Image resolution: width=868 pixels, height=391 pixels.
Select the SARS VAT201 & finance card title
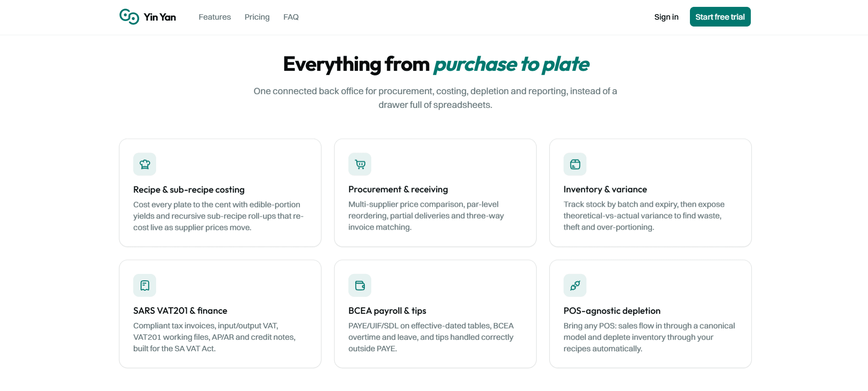(x=180, y=311)
